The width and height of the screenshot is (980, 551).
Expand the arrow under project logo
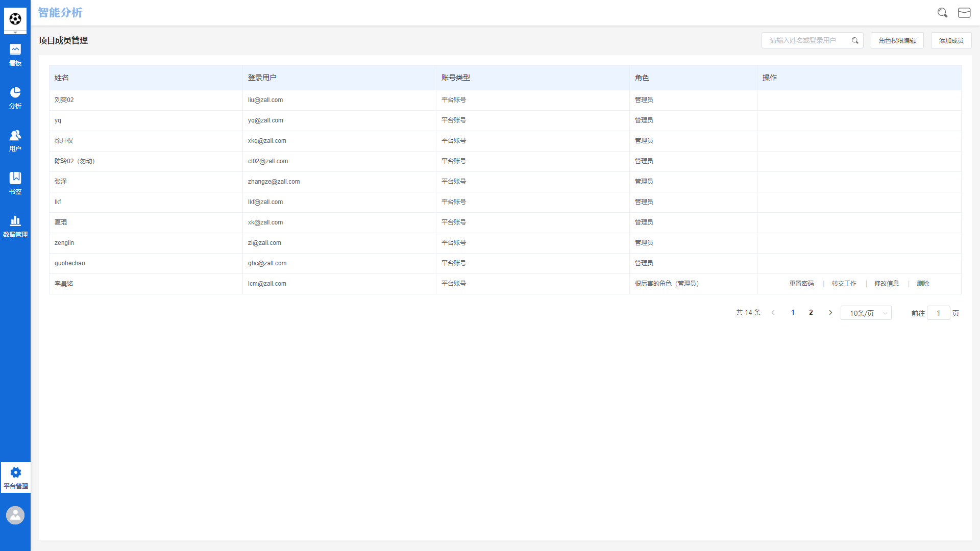tap(15, 33)
